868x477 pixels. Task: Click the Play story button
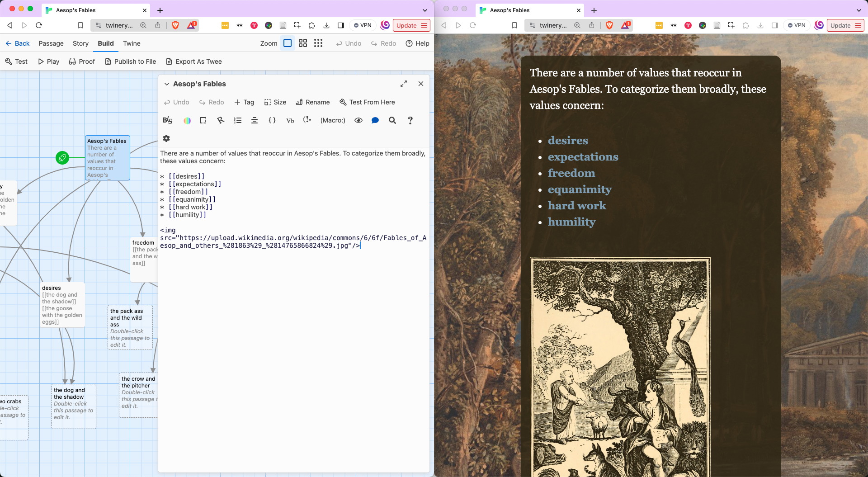click(x=48, y=61)
